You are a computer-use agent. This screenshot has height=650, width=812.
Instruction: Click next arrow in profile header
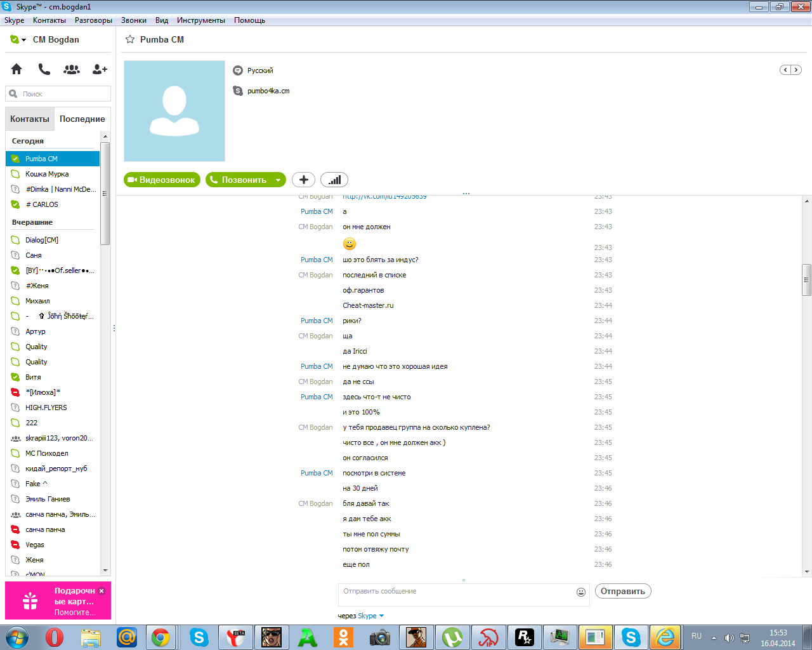pyautogui.click(x=796, y=70)
